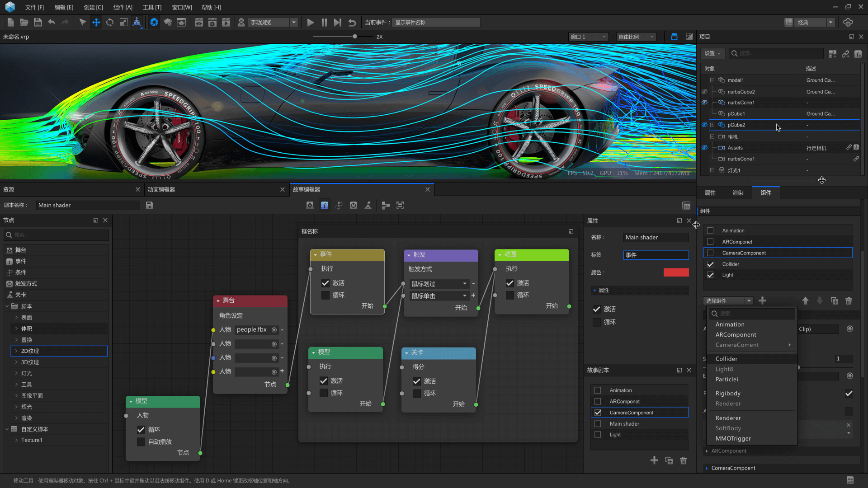Click the Play button in top toolbar

pos(310,22)
